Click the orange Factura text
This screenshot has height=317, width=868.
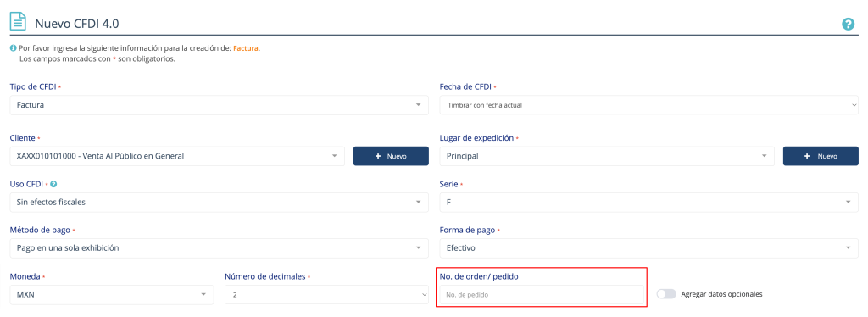click(245, 48)
